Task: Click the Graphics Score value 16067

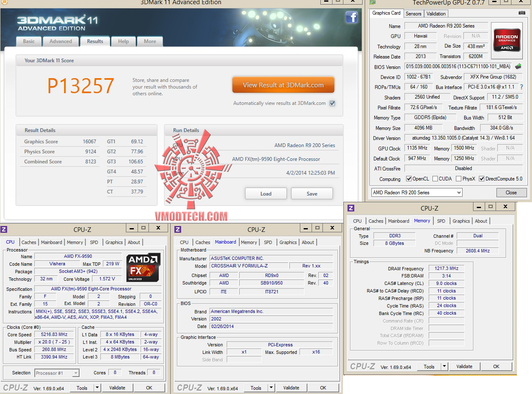Action: (x=90, y=142)
